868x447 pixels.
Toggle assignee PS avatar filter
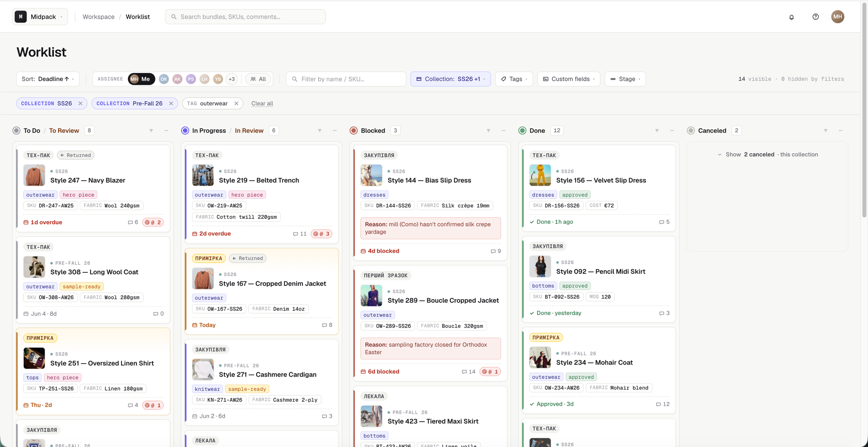click(x=191, y=79)
